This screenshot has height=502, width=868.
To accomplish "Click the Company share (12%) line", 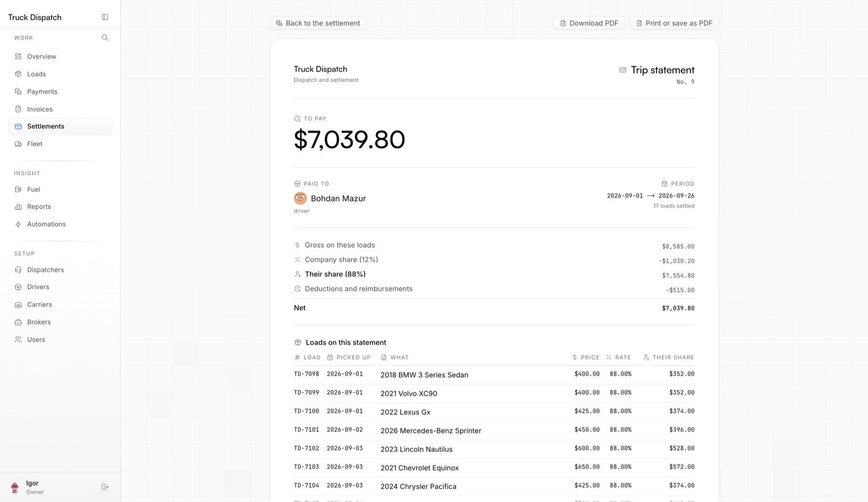I will click(x=494, y=260).
